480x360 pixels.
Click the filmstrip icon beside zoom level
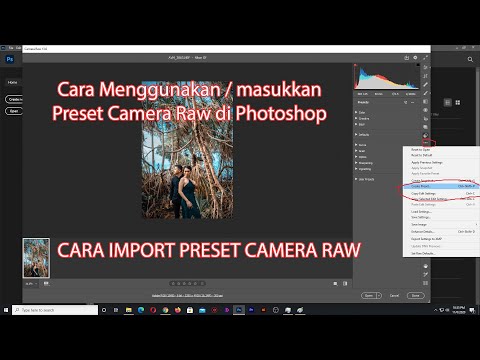pyautogui.click(x=46, y=284)
